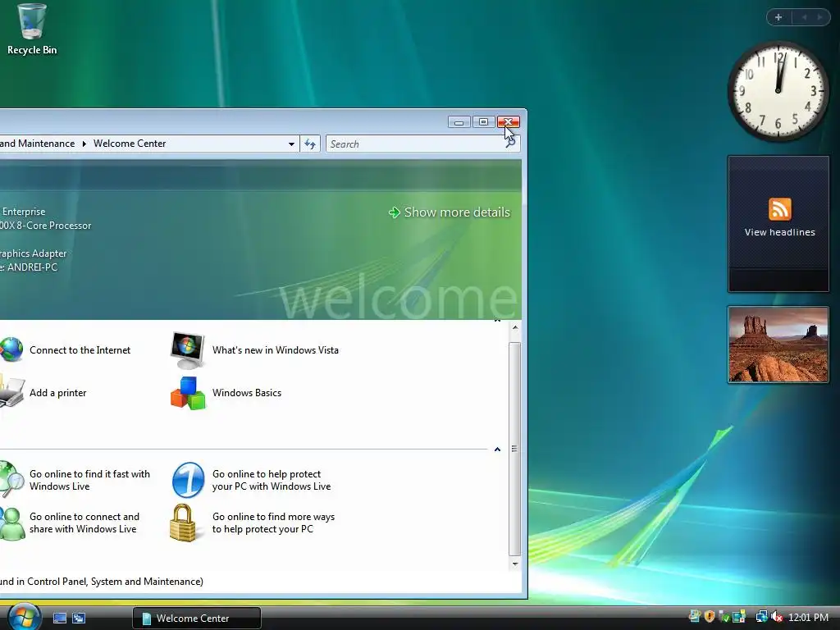Click the Welcome Center breadcrumb segment

130,144
